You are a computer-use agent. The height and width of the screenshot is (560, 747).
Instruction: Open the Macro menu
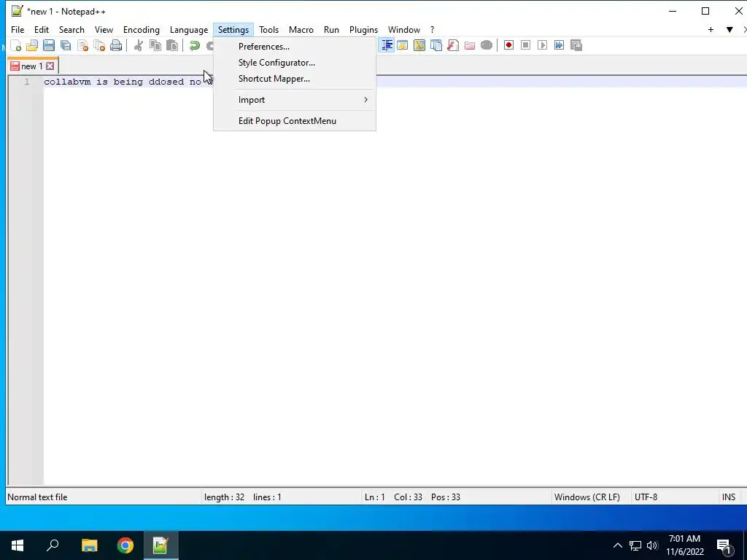(301, 29)
